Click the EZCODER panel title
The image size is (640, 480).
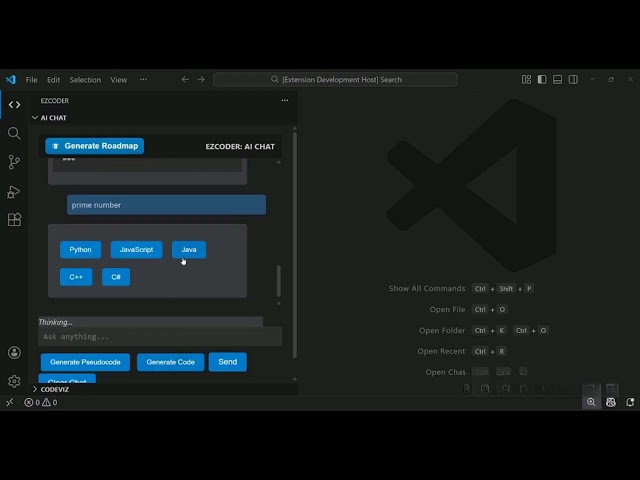click(55, 101)
